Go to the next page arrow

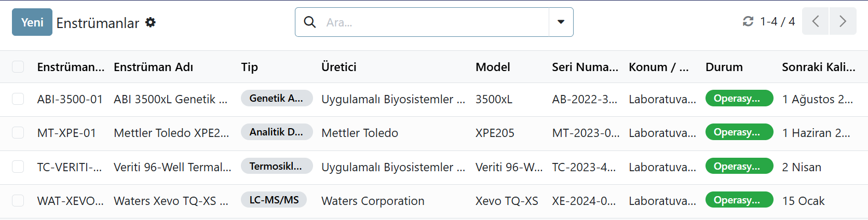[843, 21]
